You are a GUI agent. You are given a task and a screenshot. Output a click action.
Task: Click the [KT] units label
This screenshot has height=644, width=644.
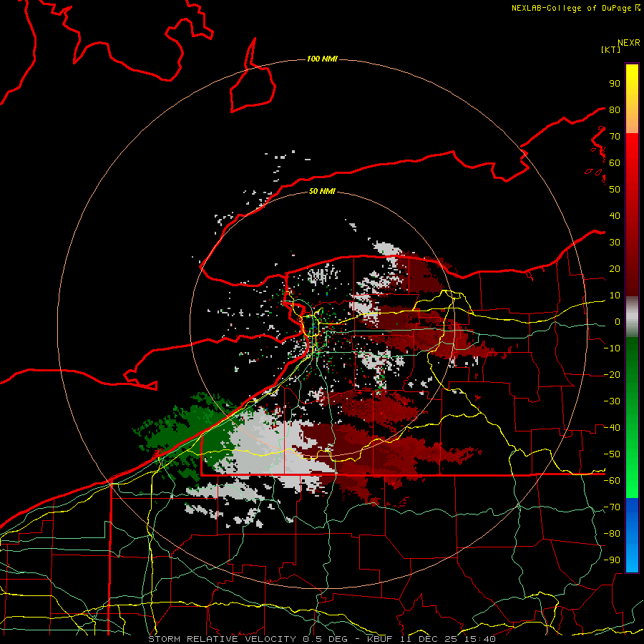click(x=611, y=49)
